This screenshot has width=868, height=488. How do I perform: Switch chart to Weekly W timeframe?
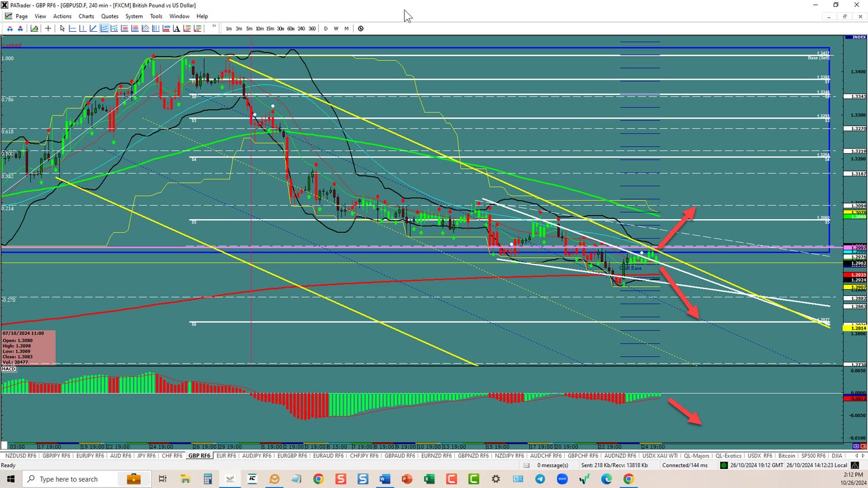(x=336, y=28)
